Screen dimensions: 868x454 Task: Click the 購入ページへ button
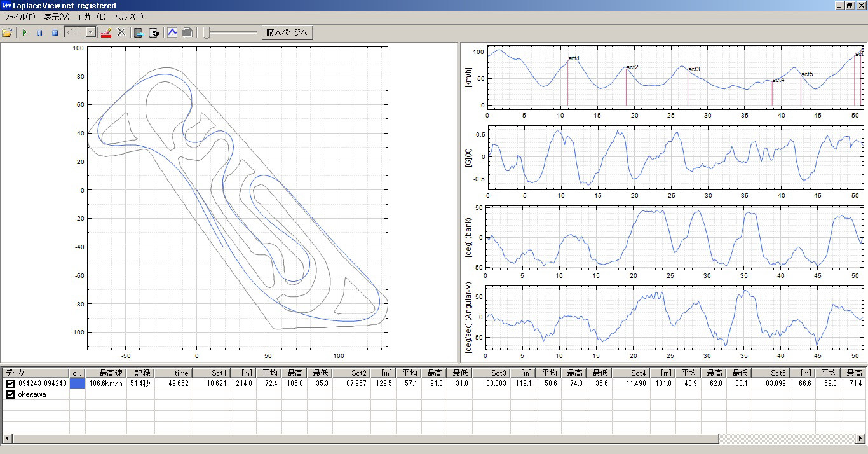(x=287, y=32)
